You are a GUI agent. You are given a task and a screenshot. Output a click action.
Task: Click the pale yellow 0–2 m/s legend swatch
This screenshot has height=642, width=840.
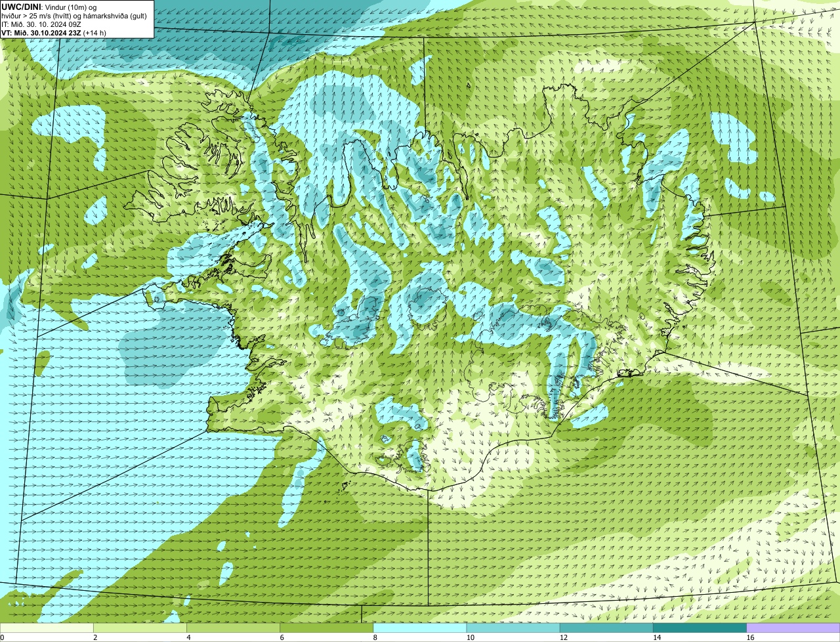pos(47,628)
